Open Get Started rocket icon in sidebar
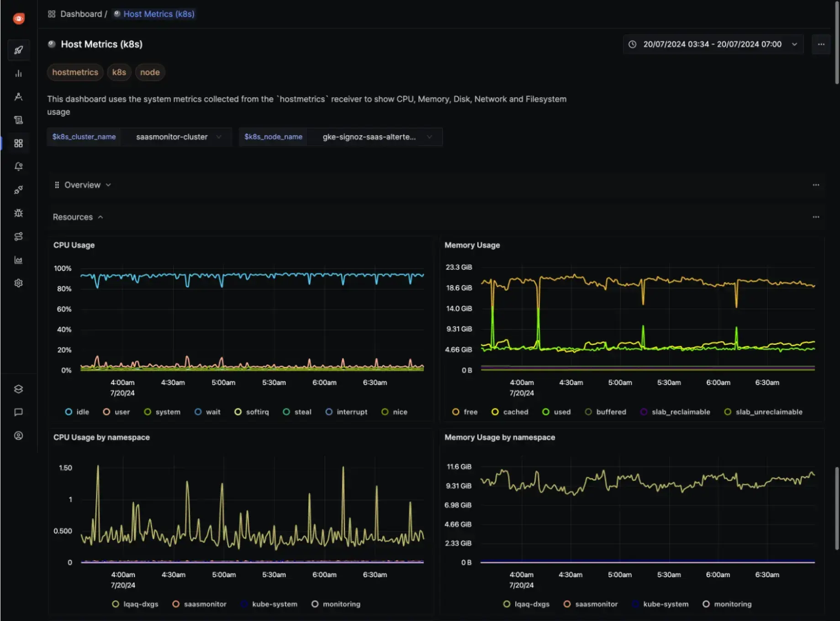The width and height of the screenshot is (840, 621). (19, 50)
